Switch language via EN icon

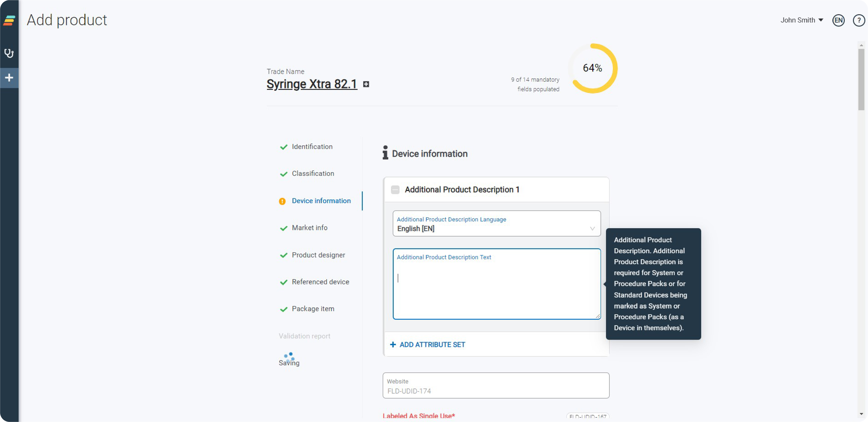click(x=838, y=20)
